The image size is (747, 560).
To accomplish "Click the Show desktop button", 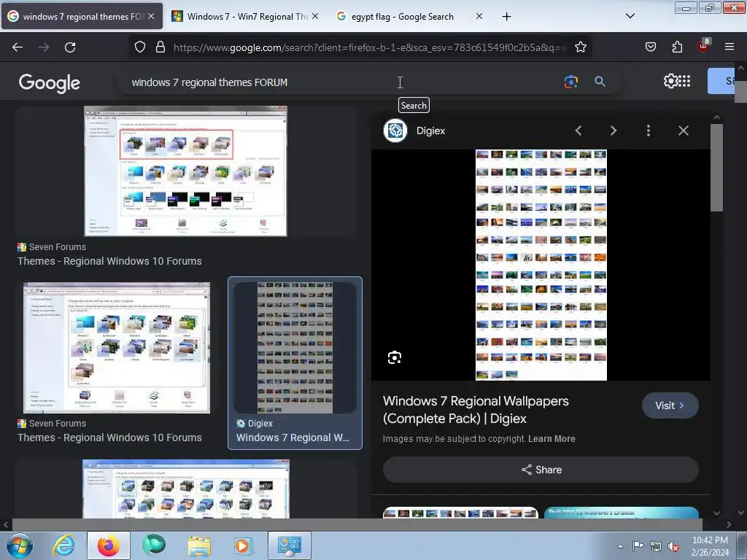I will pyautogui.click(x=741, y=545).
